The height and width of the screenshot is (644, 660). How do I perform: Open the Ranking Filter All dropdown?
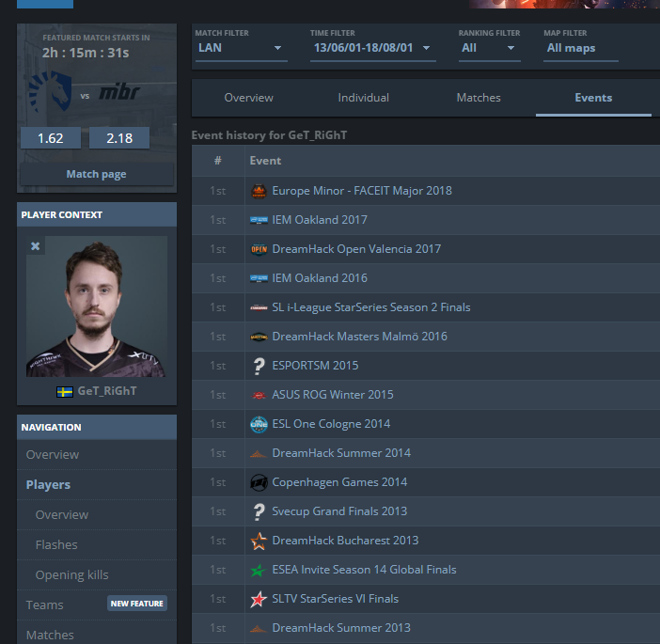(x=490, y=48)
